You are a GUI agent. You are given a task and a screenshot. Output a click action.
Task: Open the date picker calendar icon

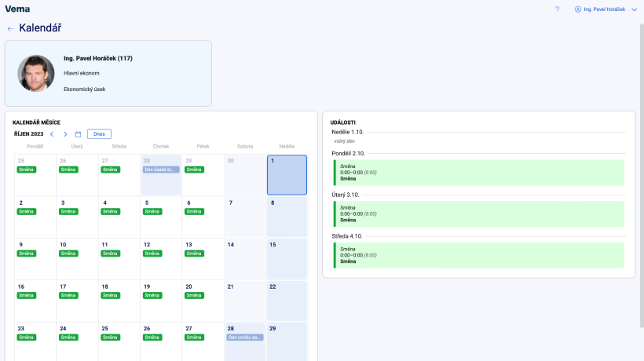point(78,134)
